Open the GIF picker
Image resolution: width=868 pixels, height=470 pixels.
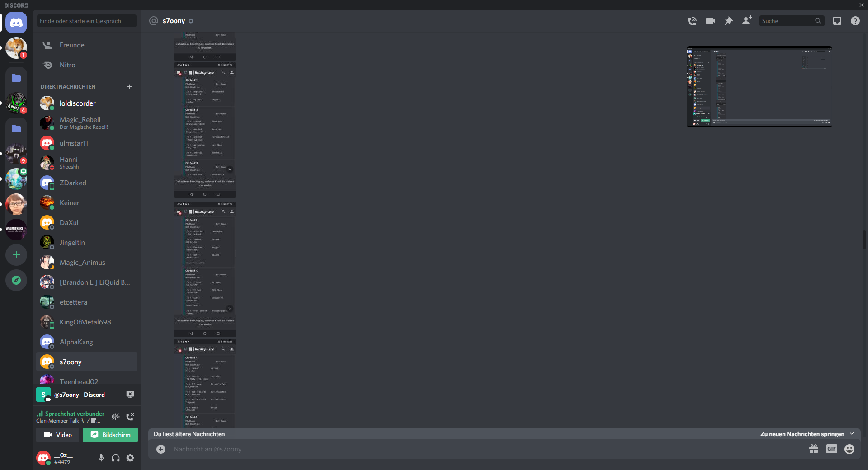tap(832, 449)
